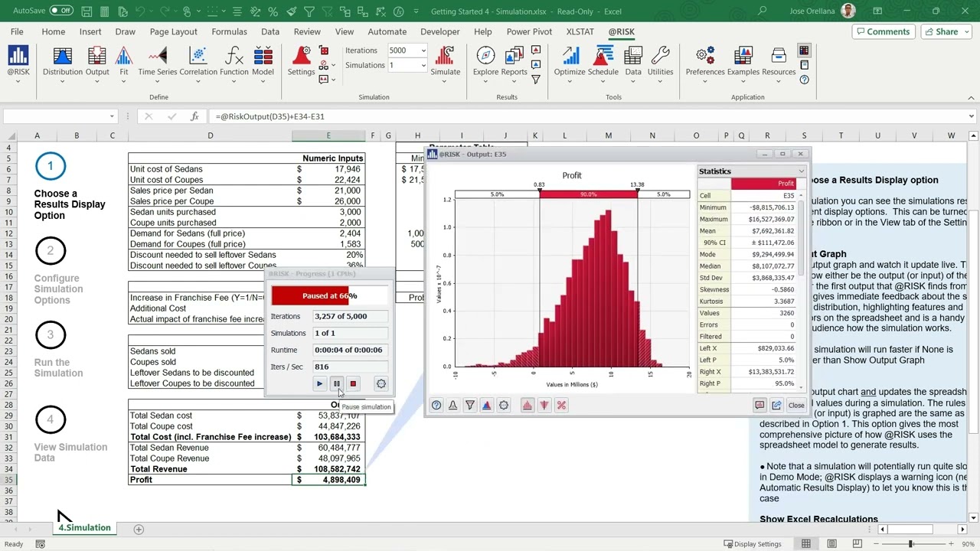Click the 13.38 right delimiter on the graph
This screenshot has width=980, height=551.
coord(637,184)
